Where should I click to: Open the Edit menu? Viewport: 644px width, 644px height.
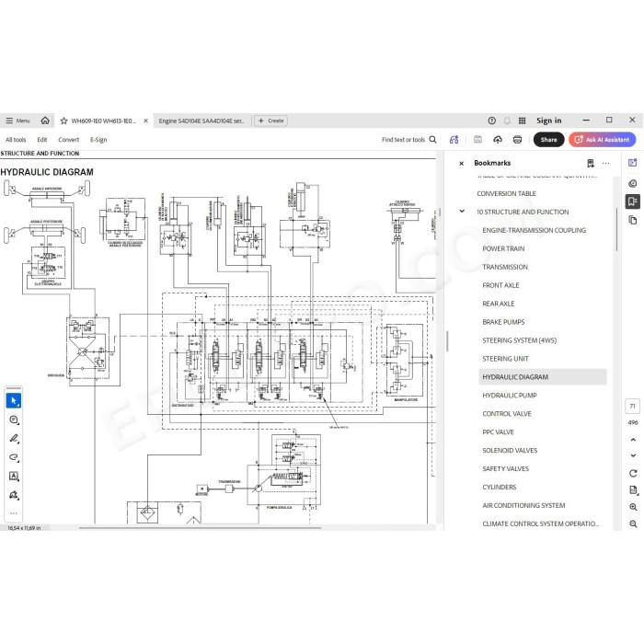42,140
